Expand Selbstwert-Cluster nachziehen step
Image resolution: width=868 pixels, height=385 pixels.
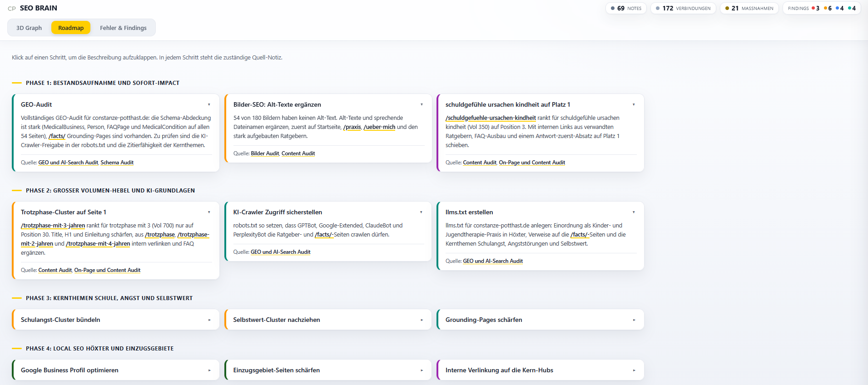(328, 320)
